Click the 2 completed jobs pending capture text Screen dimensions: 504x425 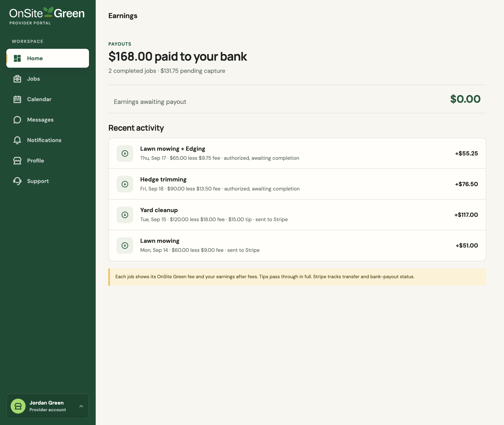tap(167, 71)
